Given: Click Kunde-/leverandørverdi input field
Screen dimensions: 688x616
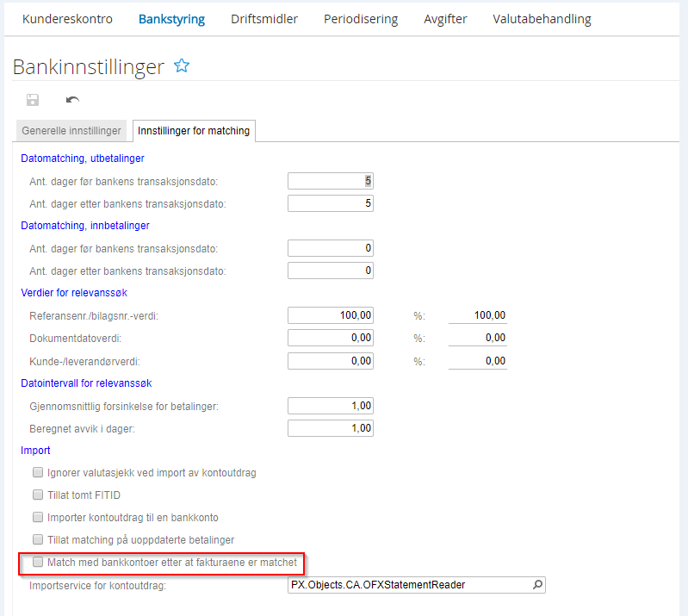Looking at the screenshot, I should point(331,361).
